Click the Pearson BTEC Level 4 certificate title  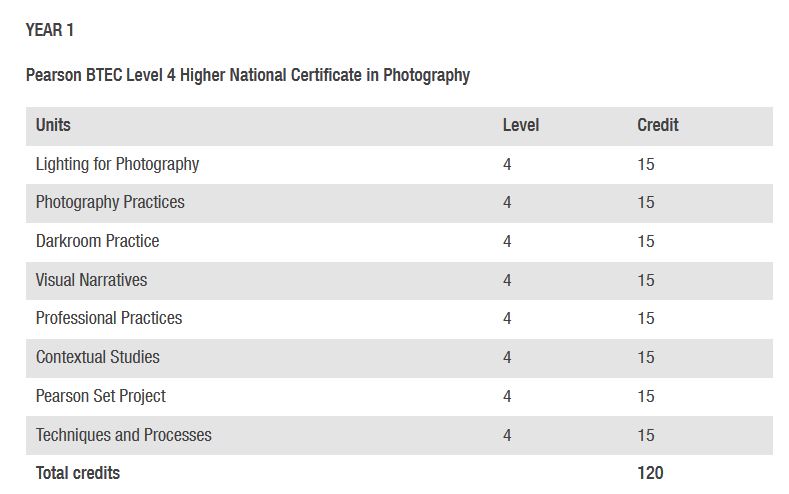(247, 75)
